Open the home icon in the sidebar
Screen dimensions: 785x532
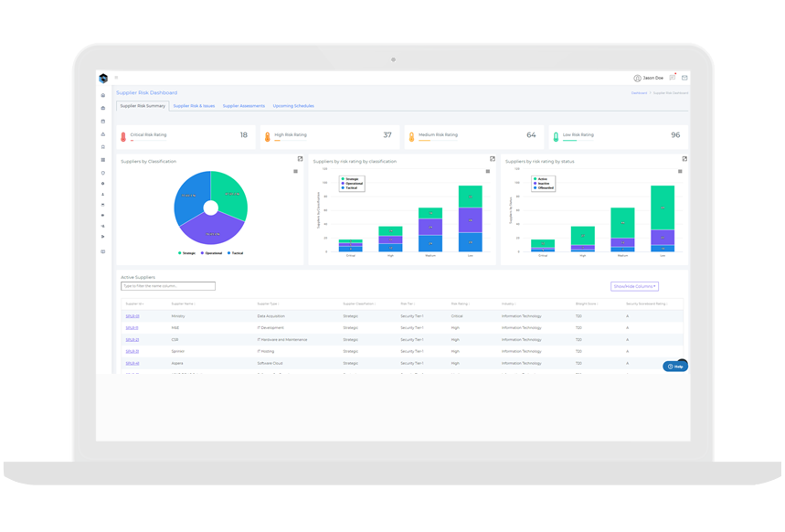(103, 95)
